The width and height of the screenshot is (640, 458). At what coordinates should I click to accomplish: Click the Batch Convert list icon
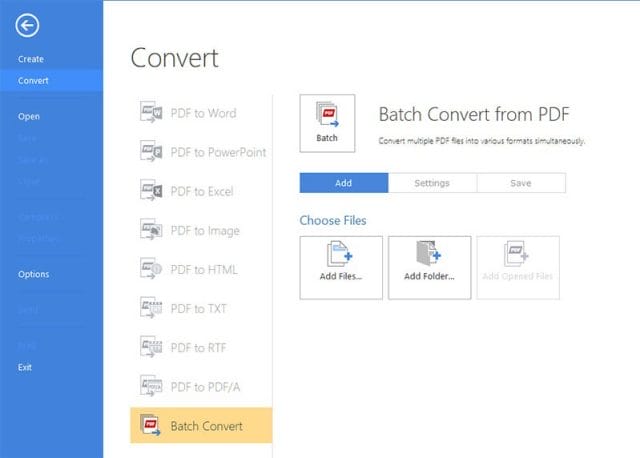pos(150,425)
